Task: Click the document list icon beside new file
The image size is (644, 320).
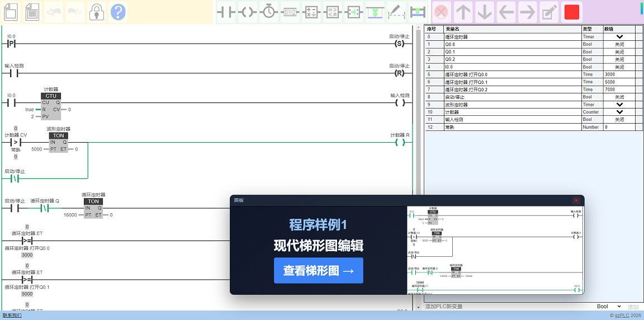Action: (x=33, y=12)
